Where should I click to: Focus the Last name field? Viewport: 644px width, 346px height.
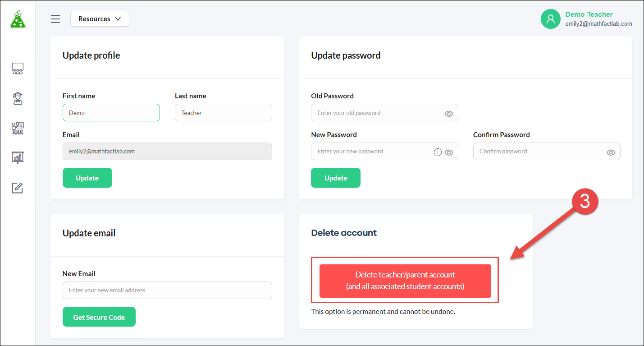[x=224, y=113]
